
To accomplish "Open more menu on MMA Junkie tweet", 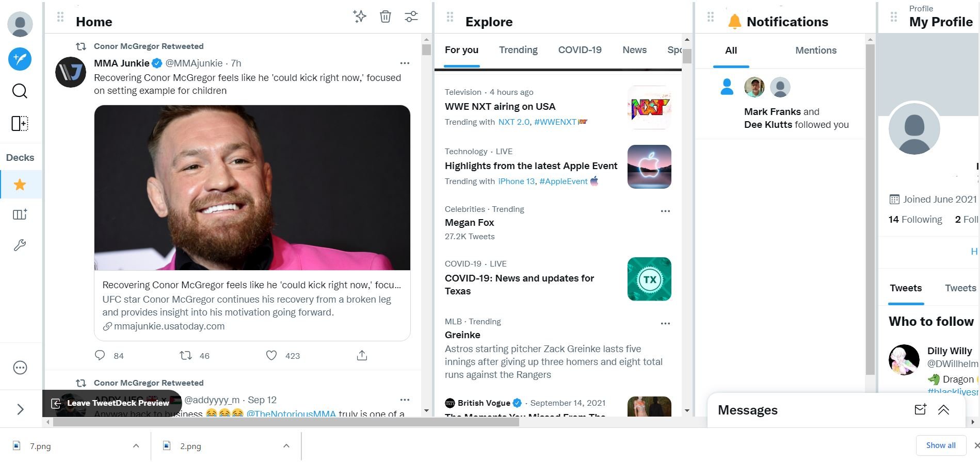I will (405, 63).
